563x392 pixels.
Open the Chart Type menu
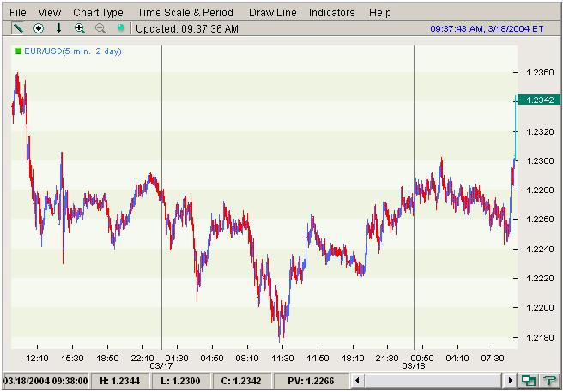(x=98, y=13)
